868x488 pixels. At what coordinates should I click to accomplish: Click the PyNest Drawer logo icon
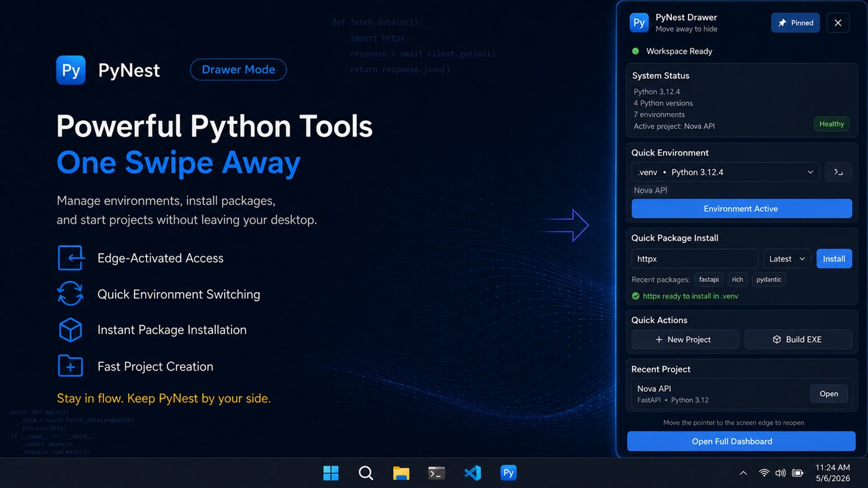coord(639,23)
